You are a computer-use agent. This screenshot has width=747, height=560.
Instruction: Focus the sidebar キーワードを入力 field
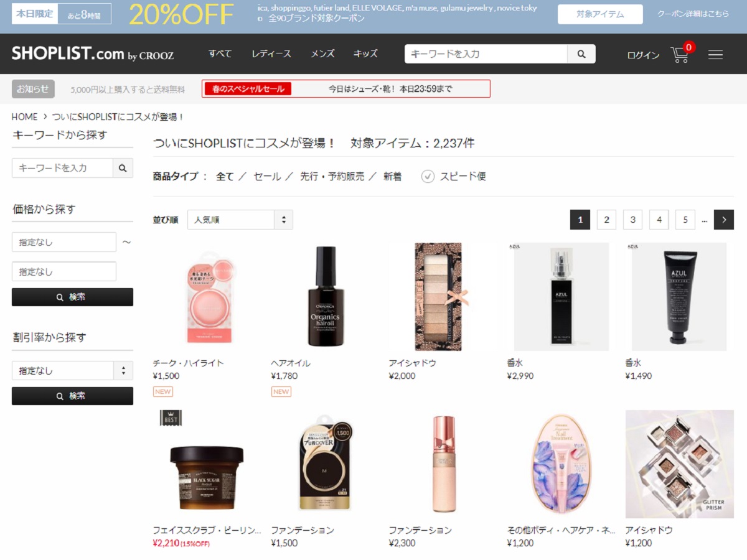tap(62, 168)
